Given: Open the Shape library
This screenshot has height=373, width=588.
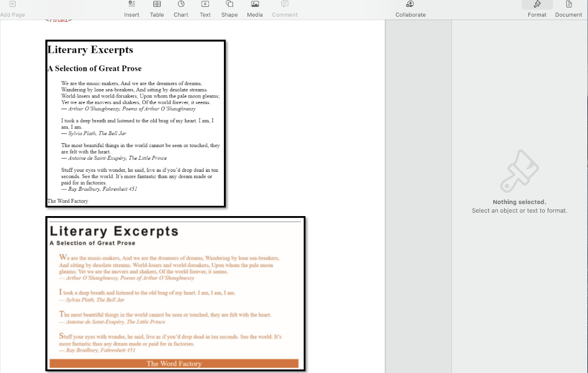Looking at the screenshot, I should [230, 9].
